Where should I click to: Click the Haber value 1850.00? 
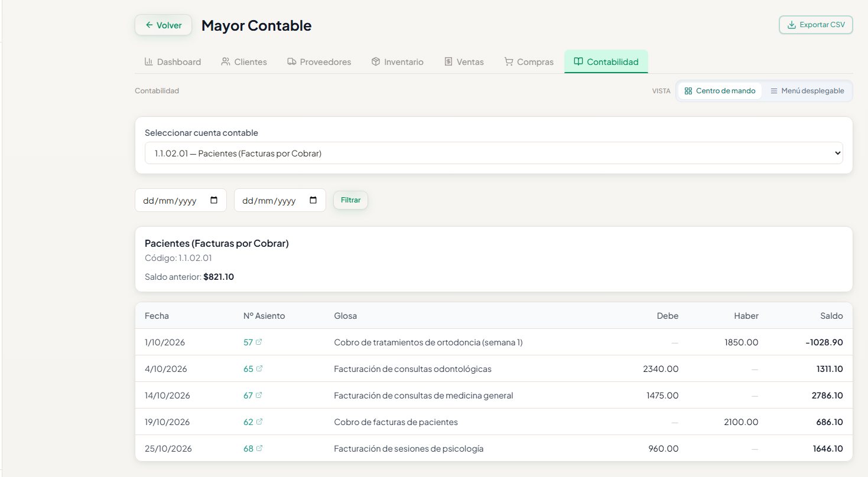742,342
